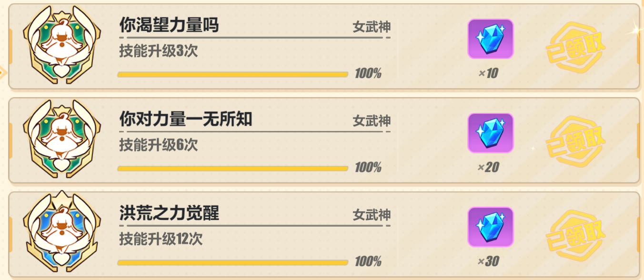Click progress bar for 技能升级3次

233,74
